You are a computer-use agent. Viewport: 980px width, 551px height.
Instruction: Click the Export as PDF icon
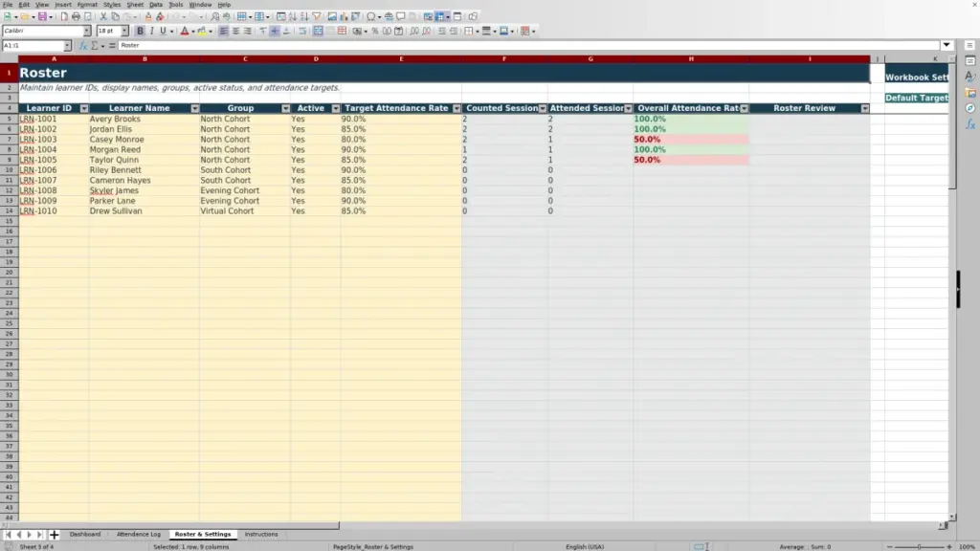coord(64,16)
